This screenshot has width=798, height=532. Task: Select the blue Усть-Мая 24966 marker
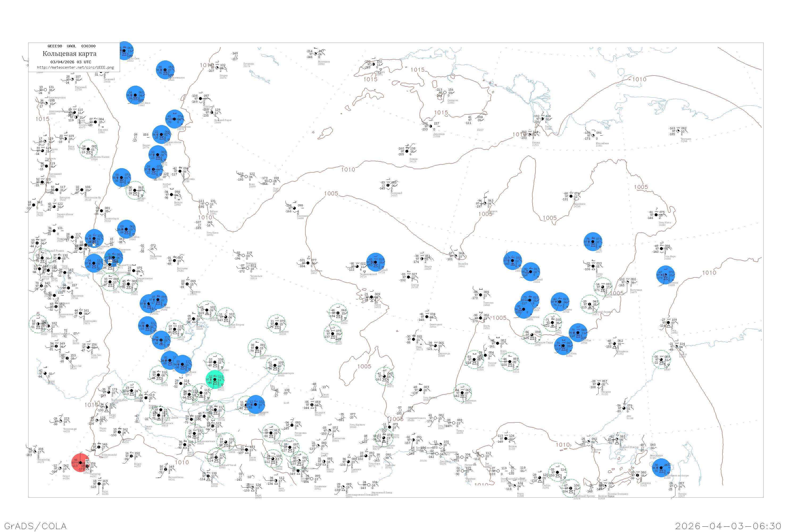[578, 332]
